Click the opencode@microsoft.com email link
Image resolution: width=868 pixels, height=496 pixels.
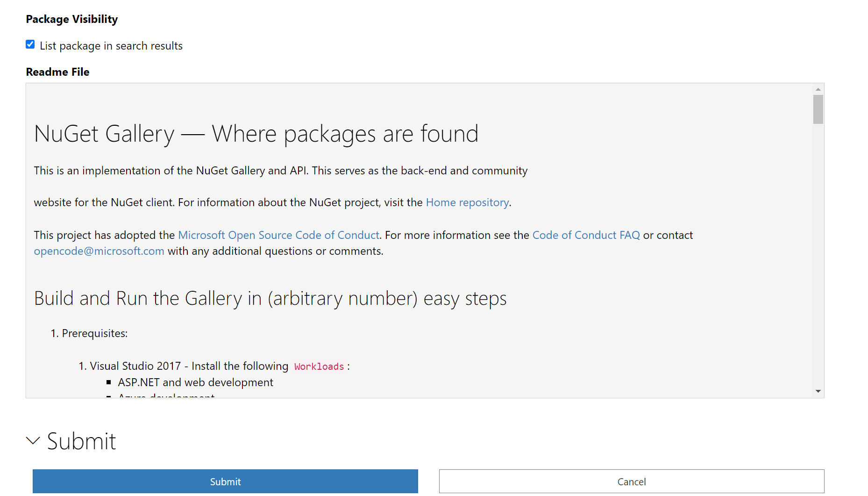pos(99,251)
